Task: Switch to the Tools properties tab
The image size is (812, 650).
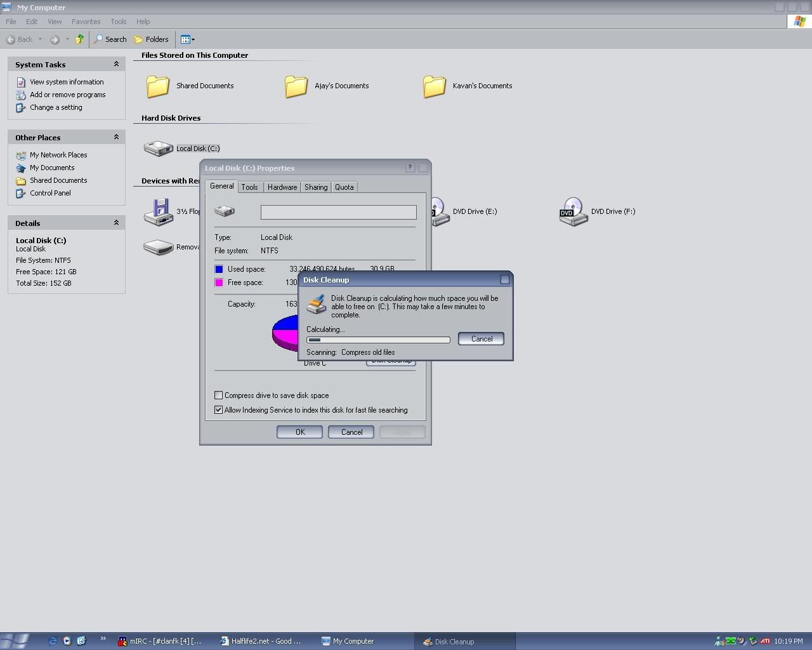Action: tap(249, 187)
